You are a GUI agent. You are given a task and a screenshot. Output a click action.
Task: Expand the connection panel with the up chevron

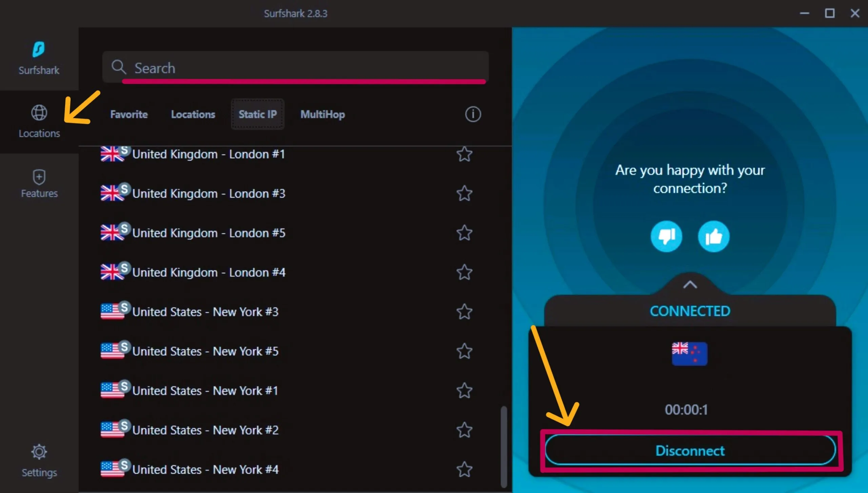(x=690, y=285)
